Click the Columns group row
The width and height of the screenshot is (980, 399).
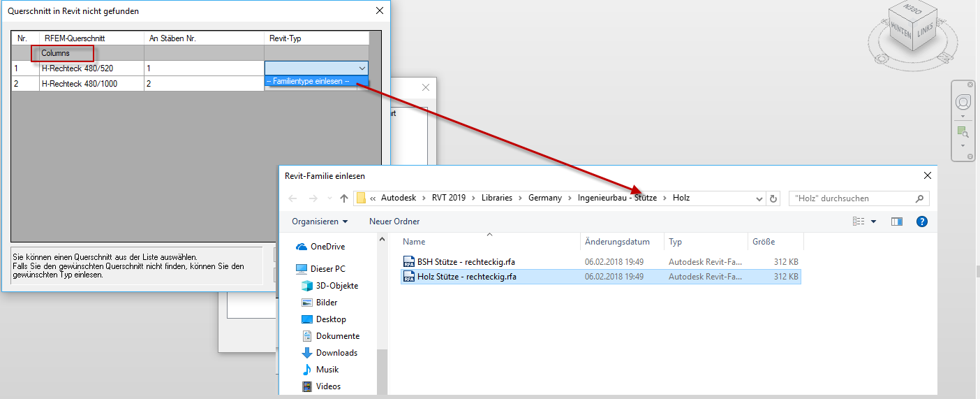click(190, 53)
